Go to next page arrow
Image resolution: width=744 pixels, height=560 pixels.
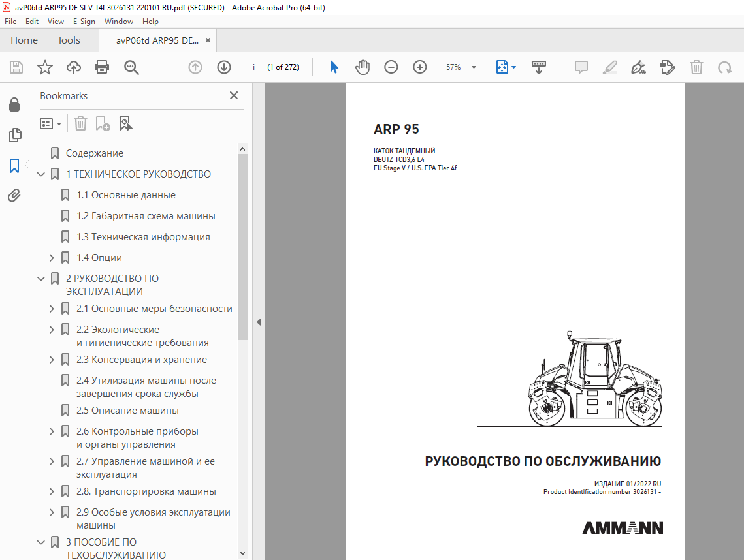(x=224, y=67)
